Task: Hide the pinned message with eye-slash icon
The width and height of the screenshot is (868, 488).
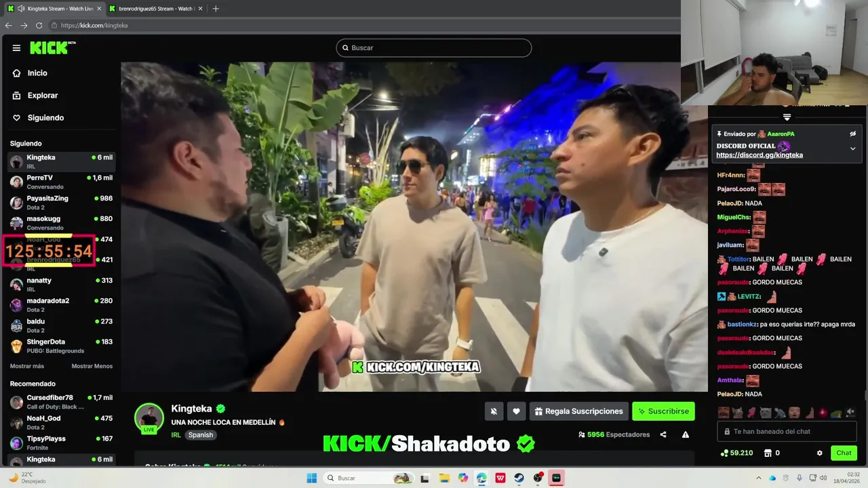Action: tap(853, 134)
